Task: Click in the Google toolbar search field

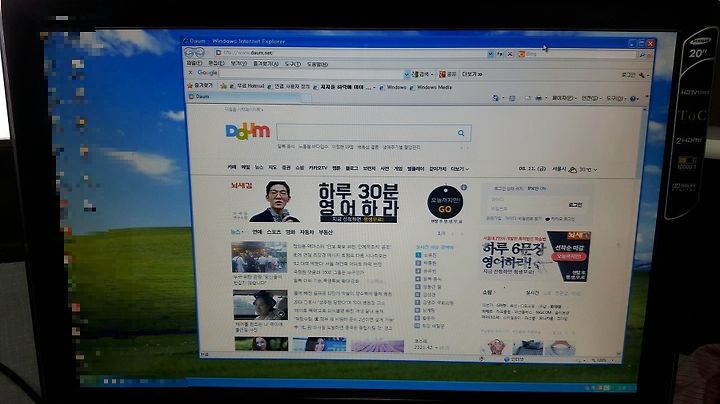Action: (x=311, y=73)
